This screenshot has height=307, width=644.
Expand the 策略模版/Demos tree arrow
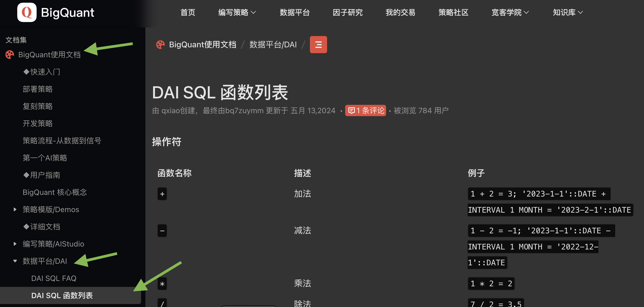pyautogui.click(x=15, y=209)
